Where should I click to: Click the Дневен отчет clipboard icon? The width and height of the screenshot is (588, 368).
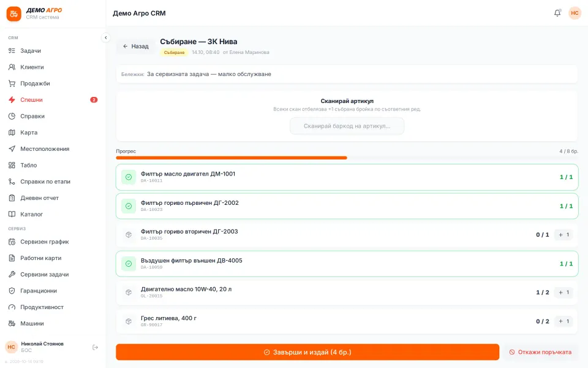tap(12, 198)
